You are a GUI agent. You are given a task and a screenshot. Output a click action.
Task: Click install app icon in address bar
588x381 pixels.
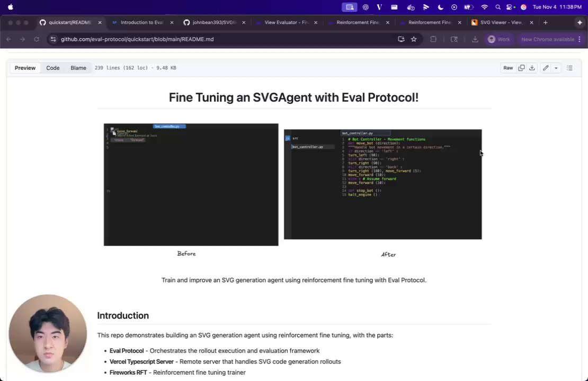point(401,39)
